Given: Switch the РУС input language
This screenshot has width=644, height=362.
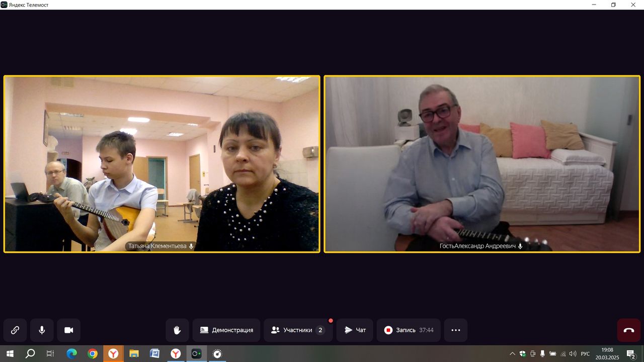Looking at the screenshot, I should [x=585, y=354].
